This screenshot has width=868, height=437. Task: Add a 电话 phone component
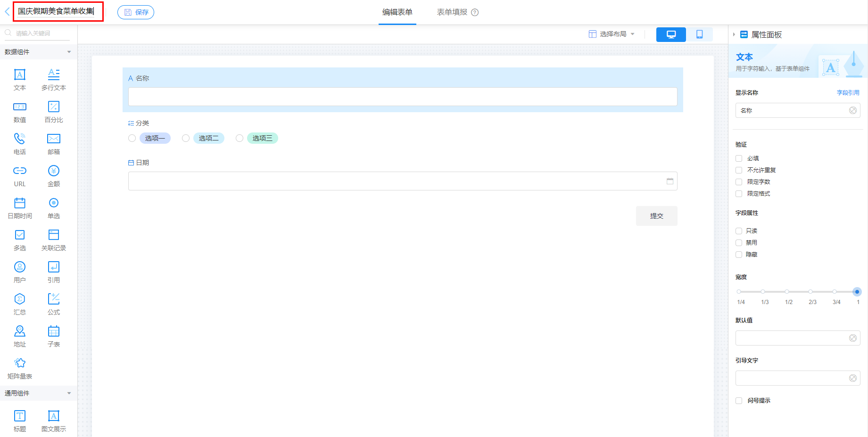[x=20, y=144]
